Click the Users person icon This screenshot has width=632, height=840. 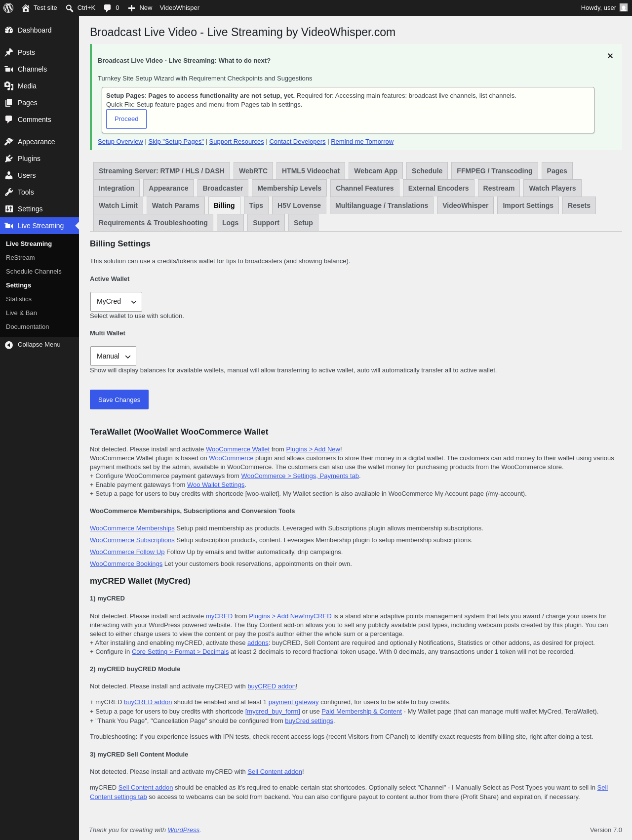[x=9, y=175]
